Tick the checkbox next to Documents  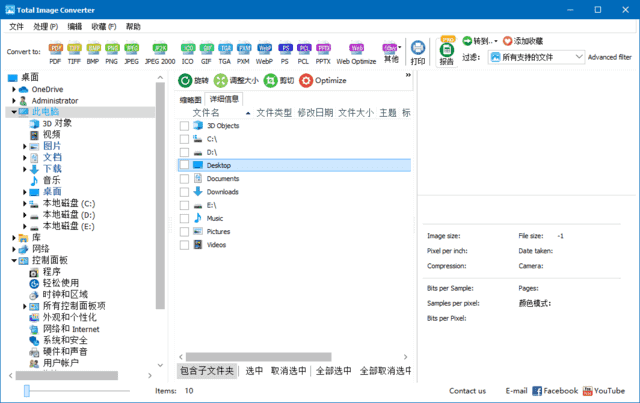(x=184, y=179)
